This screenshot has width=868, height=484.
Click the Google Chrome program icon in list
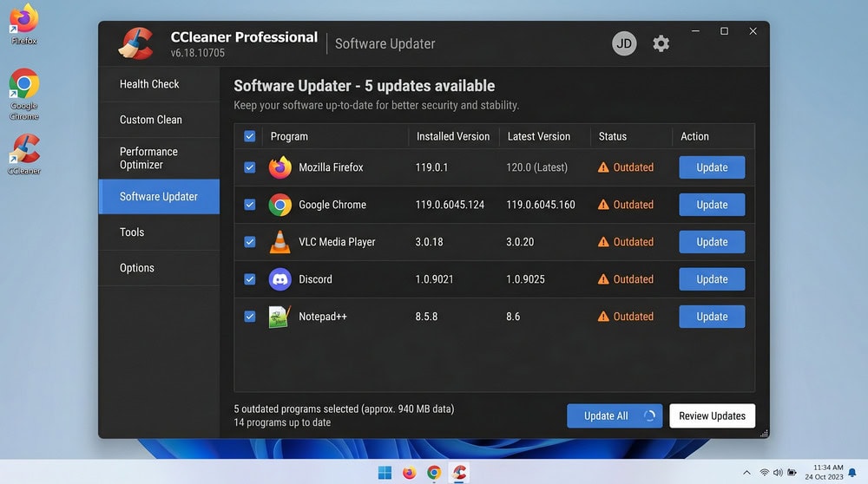click(280, 205)
